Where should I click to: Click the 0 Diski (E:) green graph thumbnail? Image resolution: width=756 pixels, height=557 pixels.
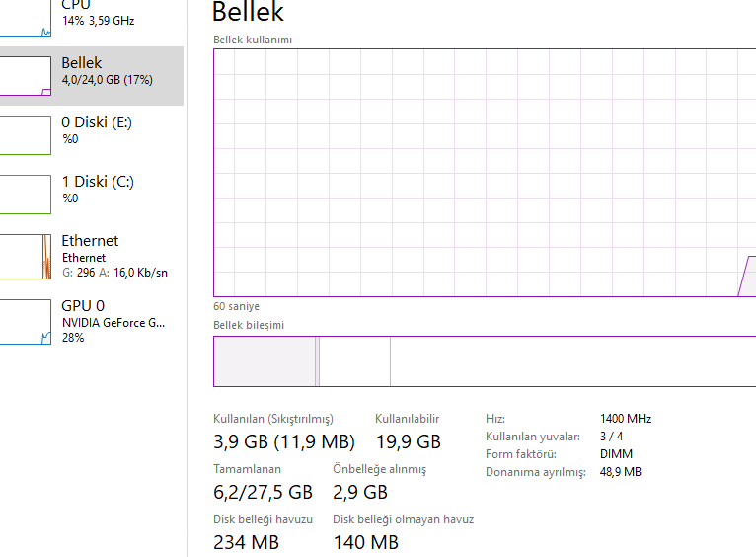25,135
